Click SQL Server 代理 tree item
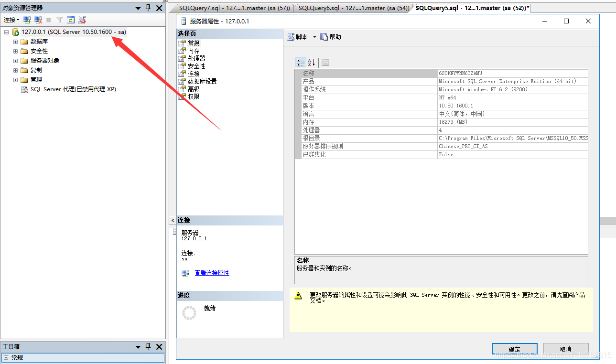This screenshot has width=616, height=364. tap(73, 89)
